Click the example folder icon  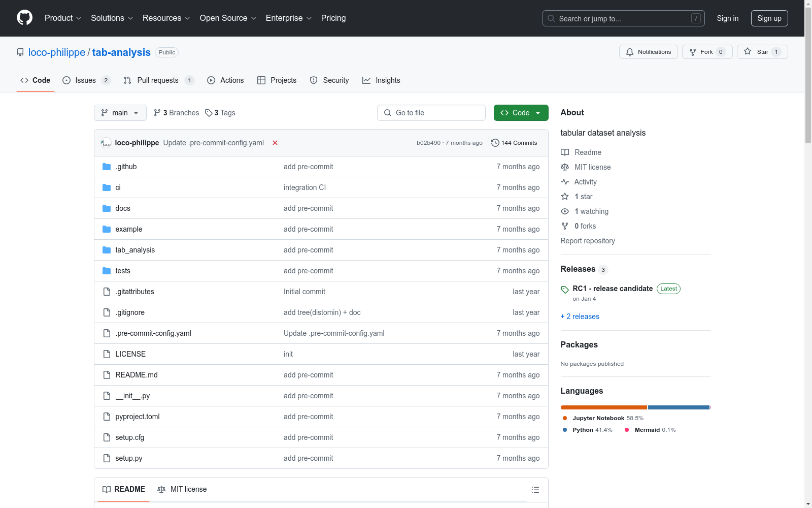tap(107, 229)
